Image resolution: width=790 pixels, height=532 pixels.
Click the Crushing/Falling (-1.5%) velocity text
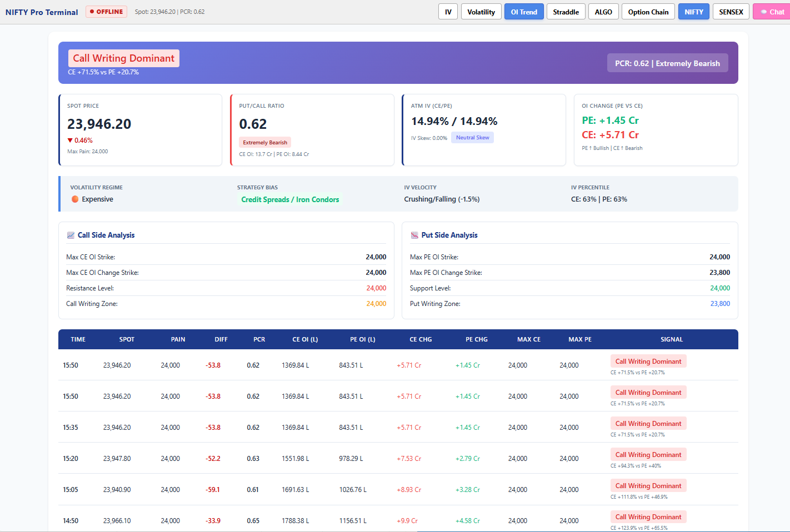pyautogui.click(x=442, y=199)
